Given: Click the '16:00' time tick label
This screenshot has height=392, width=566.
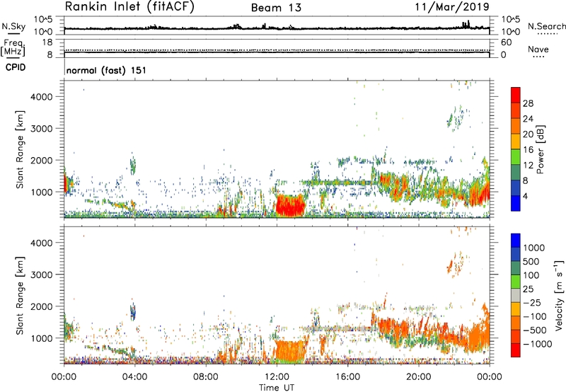Looking at the screenshot, I should click(347, 377).
